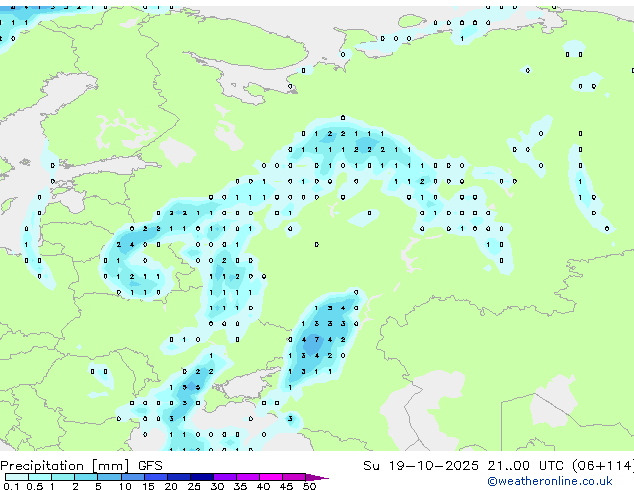634x490 pixels.
Task: Select the 45–50 mm legend swatch
Action: pos(294,477)
